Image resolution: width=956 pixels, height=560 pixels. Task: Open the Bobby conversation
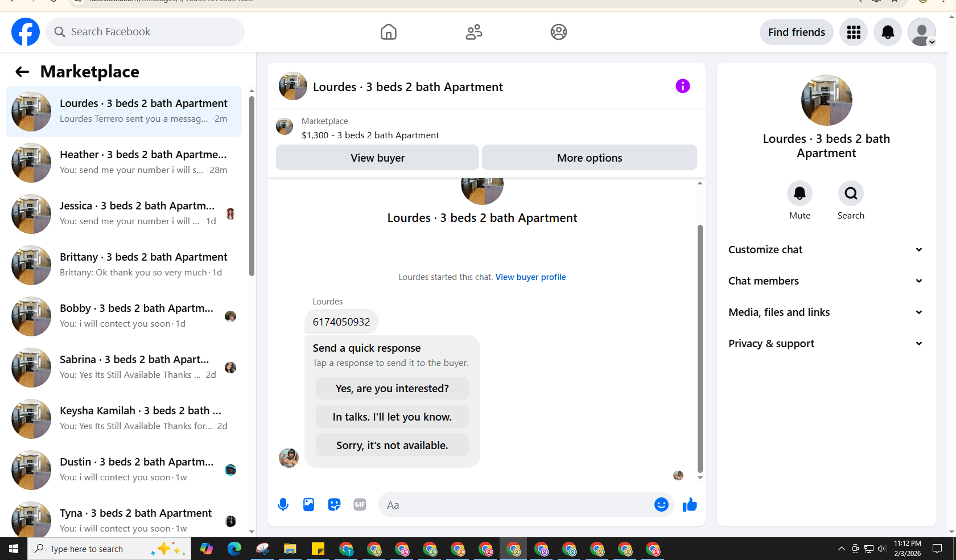[x=124, y=316]
